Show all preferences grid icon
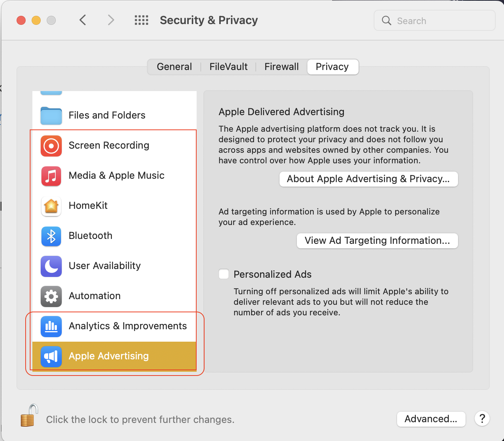Screen dimensions: 504x441 click(x=142, y=20)
